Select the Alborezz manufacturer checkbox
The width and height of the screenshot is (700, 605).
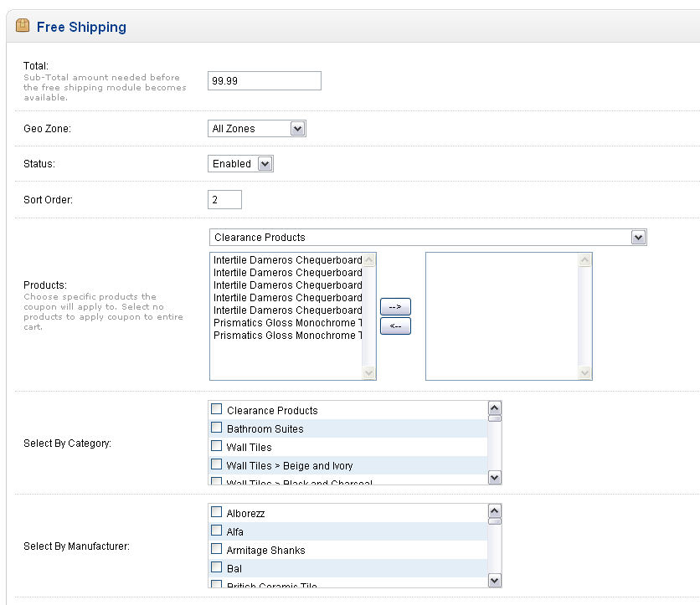(x=217, y=512)
